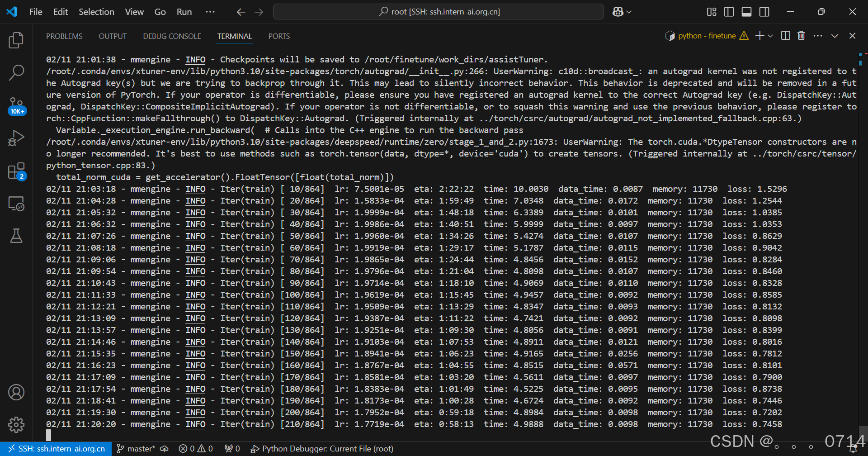Kill the terminal with trash icon

pos(801,36)
